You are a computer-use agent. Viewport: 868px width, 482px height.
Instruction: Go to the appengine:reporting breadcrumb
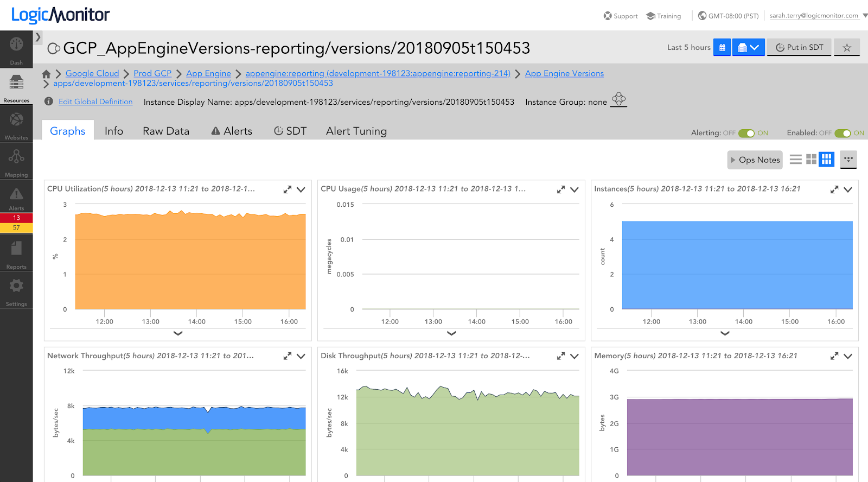tap(378, 73)
